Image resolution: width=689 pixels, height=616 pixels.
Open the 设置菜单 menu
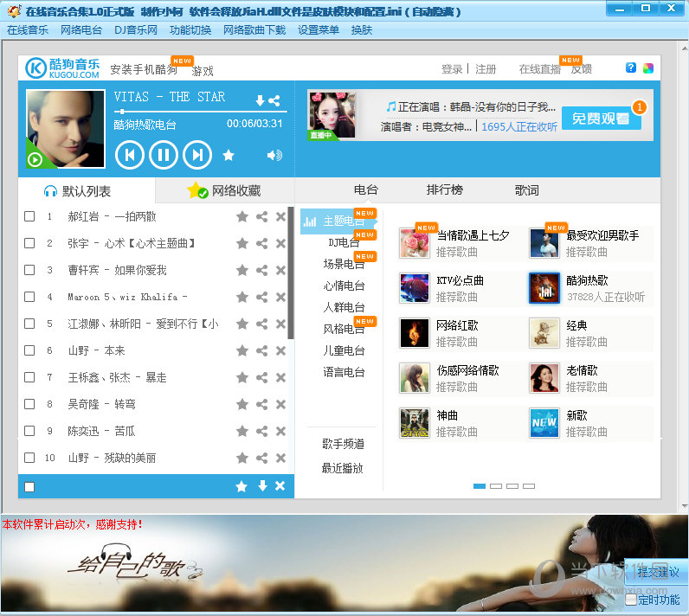(319, 30)
